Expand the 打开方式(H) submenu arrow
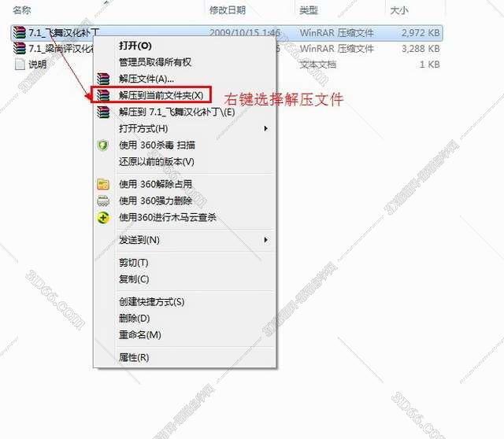504x439 pixels. click(x=266, y=128)
